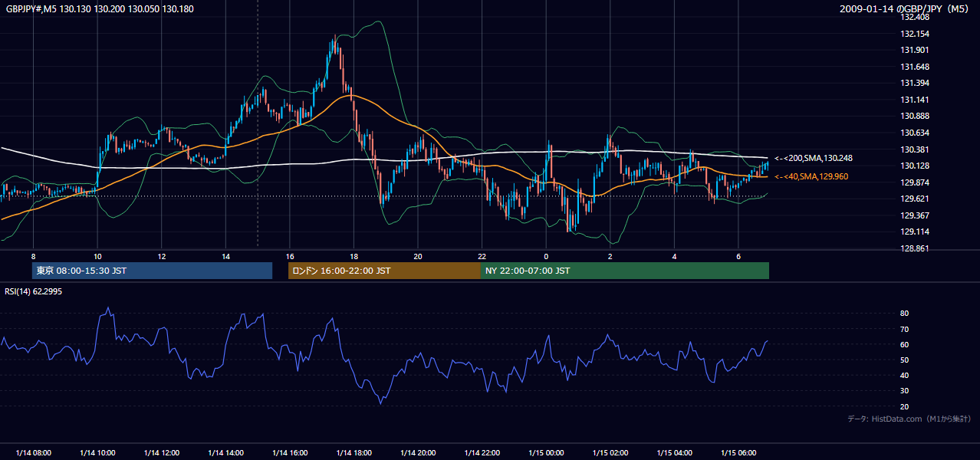Click the 1/15 04:00 bottom time label
980x460 pixels.
coord(674,452)
